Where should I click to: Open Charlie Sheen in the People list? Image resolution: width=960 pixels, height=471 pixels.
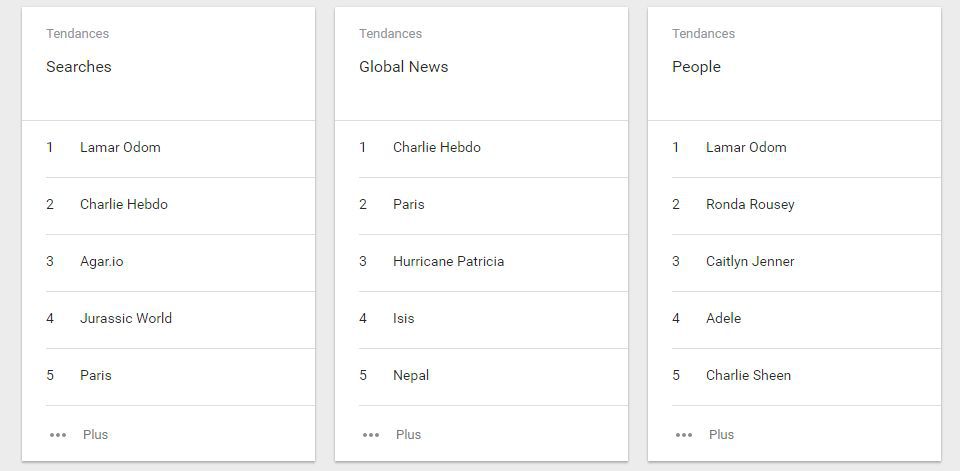[x=748, y=376]
